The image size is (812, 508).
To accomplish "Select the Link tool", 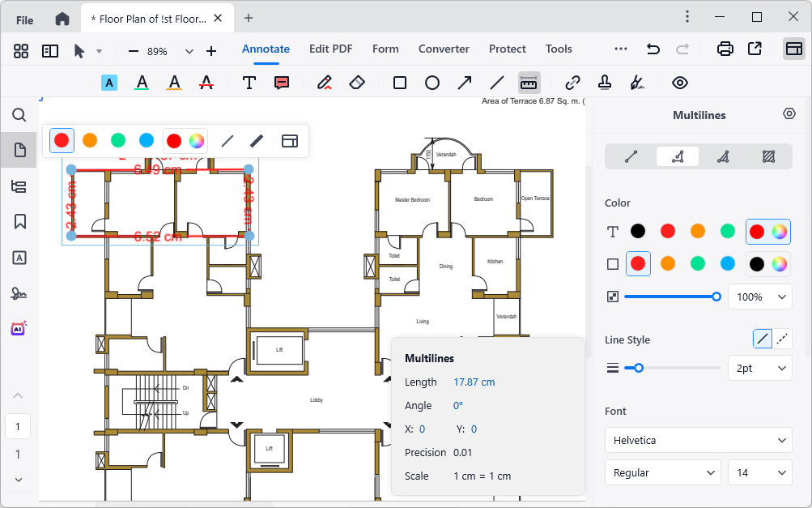I will click(x=572, y=82).
